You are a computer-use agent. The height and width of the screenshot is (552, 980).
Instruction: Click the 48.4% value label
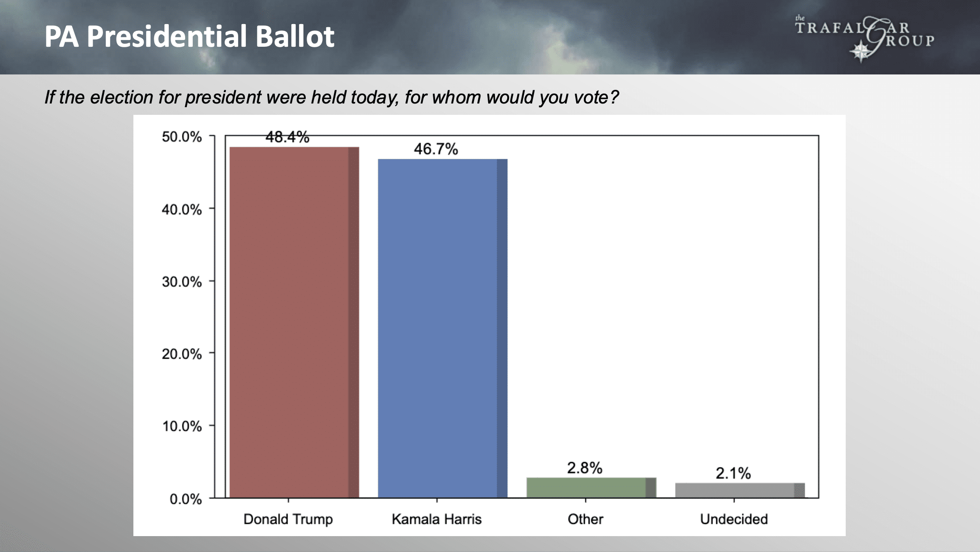[287, 137]
